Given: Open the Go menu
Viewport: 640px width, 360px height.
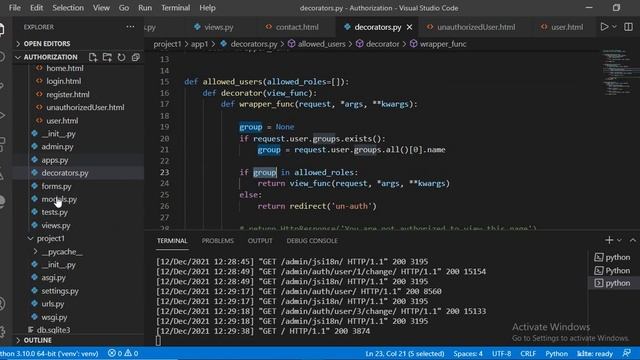Looking at the screenshot, I should [x=124, y=8].
